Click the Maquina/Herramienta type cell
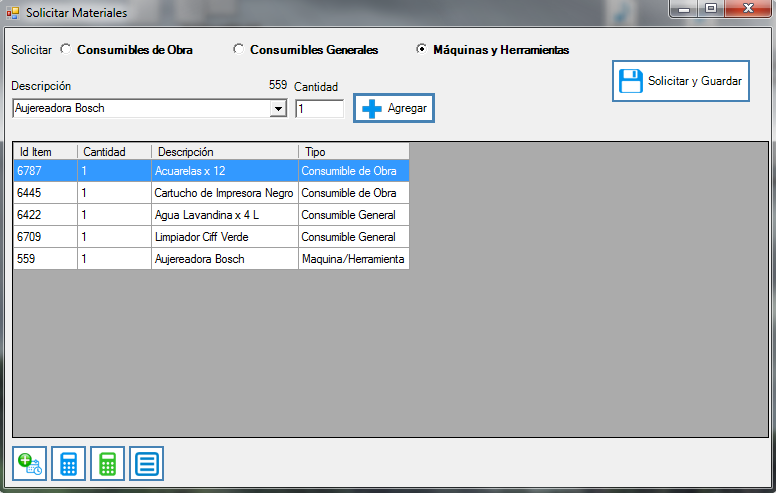The width and height of the screenshot is (776, 493). pyautogui.click(x=354, y=258)
